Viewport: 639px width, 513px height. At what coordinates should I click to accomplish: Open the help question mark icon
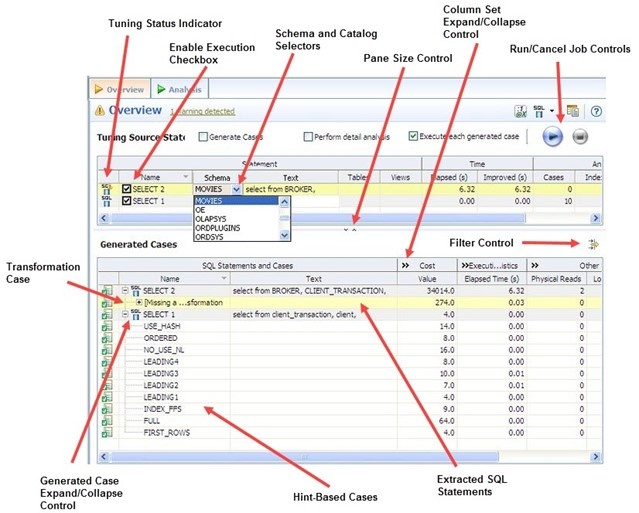point(596,111)
